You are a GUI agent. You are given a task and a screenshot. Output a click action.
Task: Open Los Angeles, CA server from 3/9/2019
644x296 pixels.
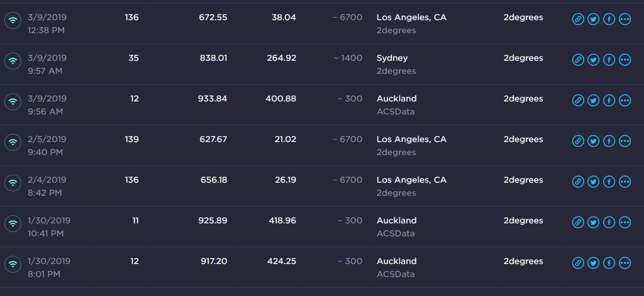(x=411, y=17)
